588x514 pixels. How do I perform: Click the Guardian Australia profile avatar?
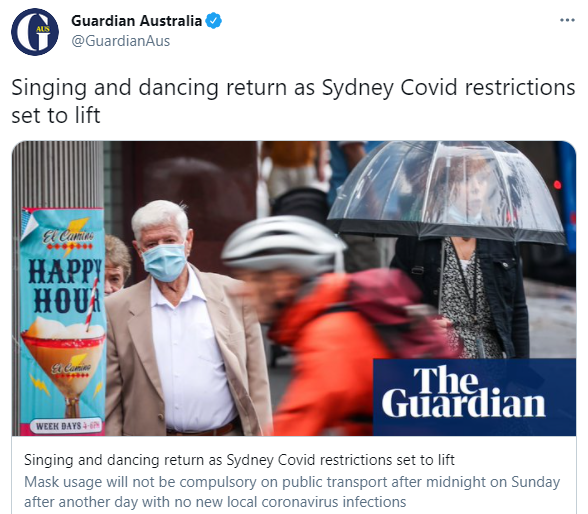(x=35, y=32)
